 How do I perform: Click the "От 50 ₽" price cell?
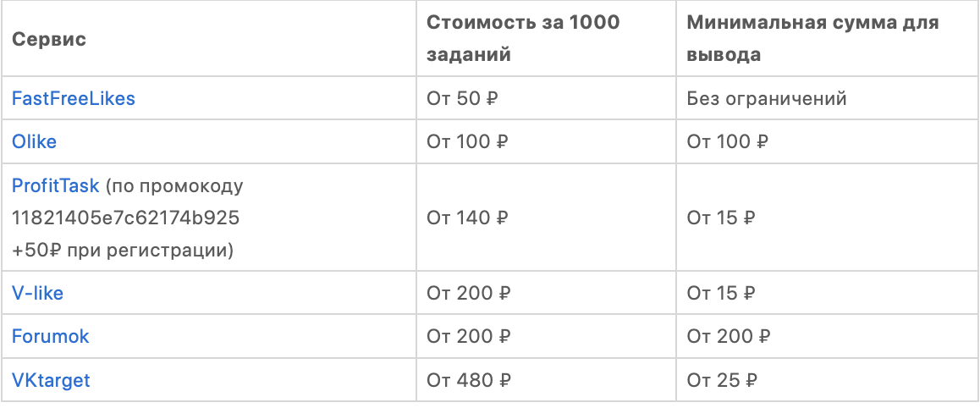click(x=461, y=98)
